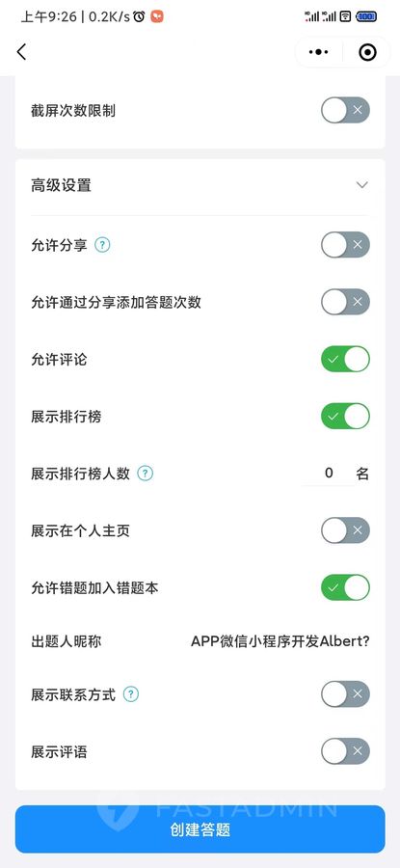Open help icon next to 展示排行榜人数
This screenshot has width=400, height=868.
[x=145, y=474]
